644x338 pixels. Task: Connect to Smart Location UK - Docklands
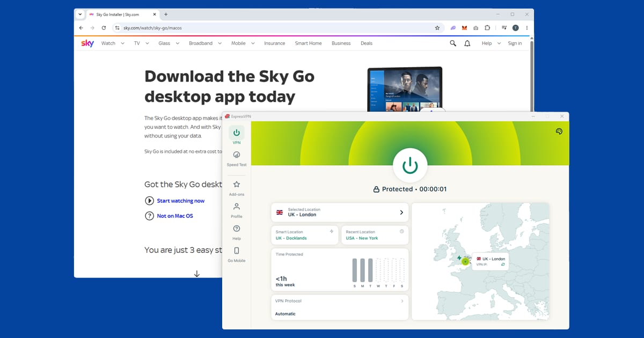(305, 235)
